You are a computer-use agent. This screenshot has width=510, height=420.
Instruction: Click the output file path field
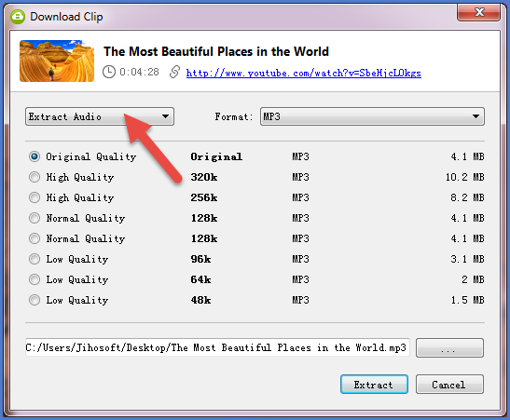217,347
